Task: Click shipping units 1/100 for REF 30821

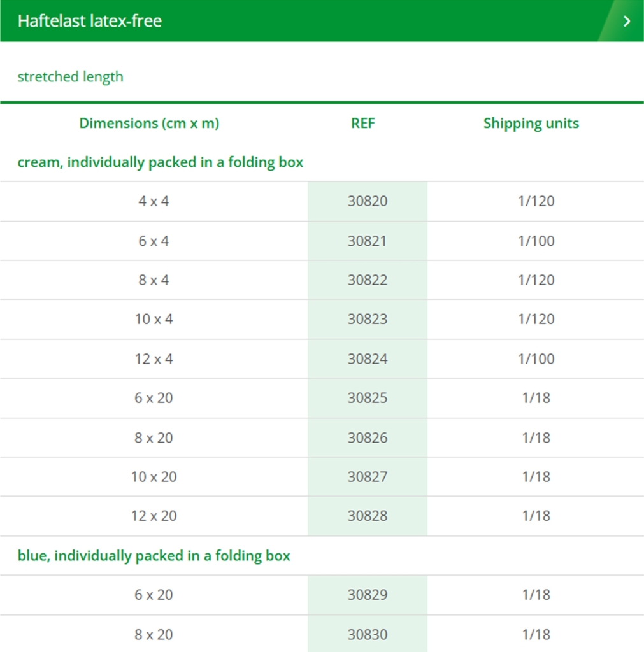Action: 536,241
